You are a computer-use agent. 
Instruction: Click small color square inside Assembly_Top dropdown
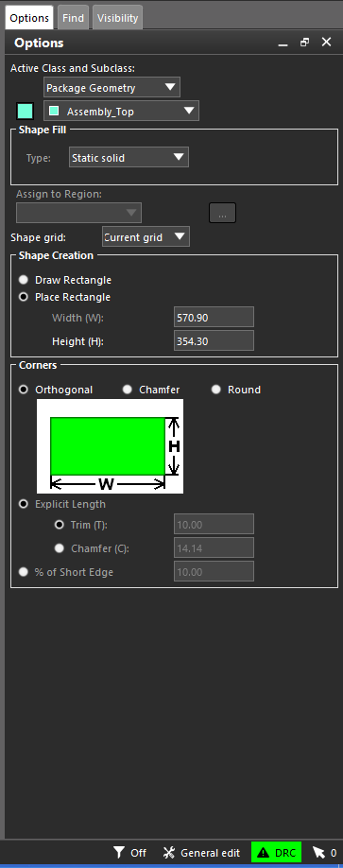[54, 111]
